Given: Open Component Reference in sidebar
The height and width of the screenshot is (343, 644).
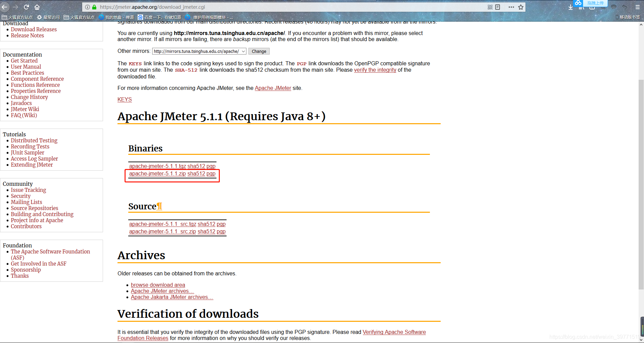Looking at the screenshot, I should 37,79.
